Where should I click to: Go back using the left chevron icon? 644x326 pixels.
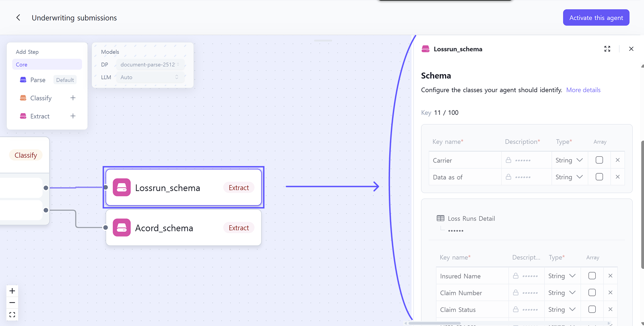click(x=18, y=18)
